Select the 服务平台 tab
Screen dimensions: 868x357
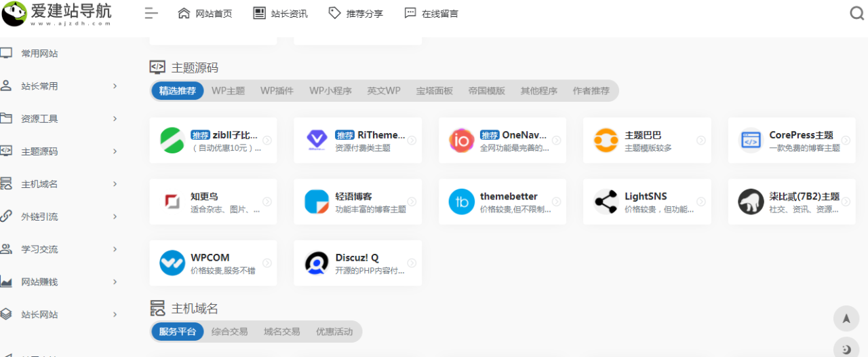pos(178,332)
